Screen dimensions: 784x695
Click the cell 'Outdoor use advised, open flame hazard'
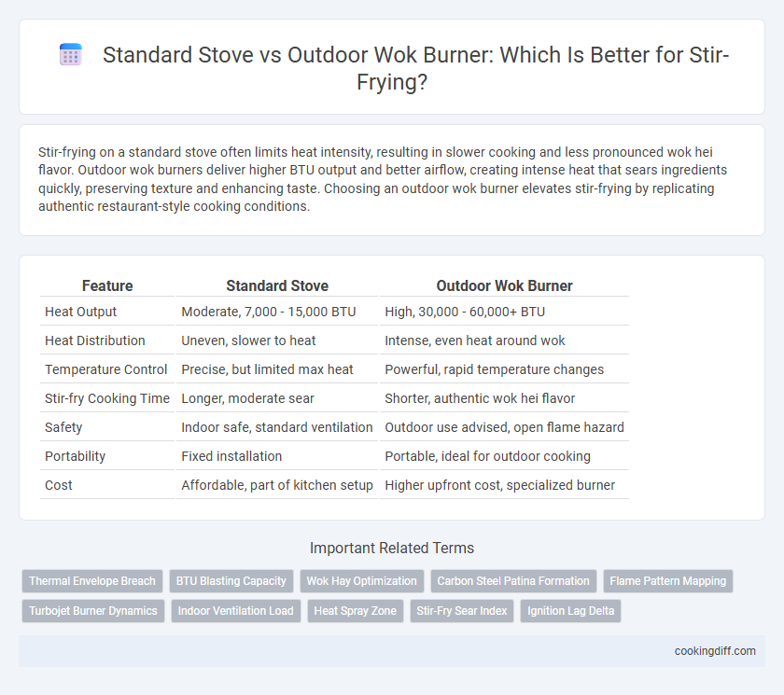pos(504,427)
